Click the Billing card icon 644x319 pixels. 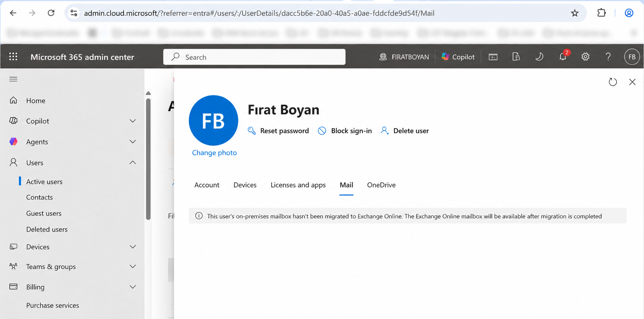13,286
